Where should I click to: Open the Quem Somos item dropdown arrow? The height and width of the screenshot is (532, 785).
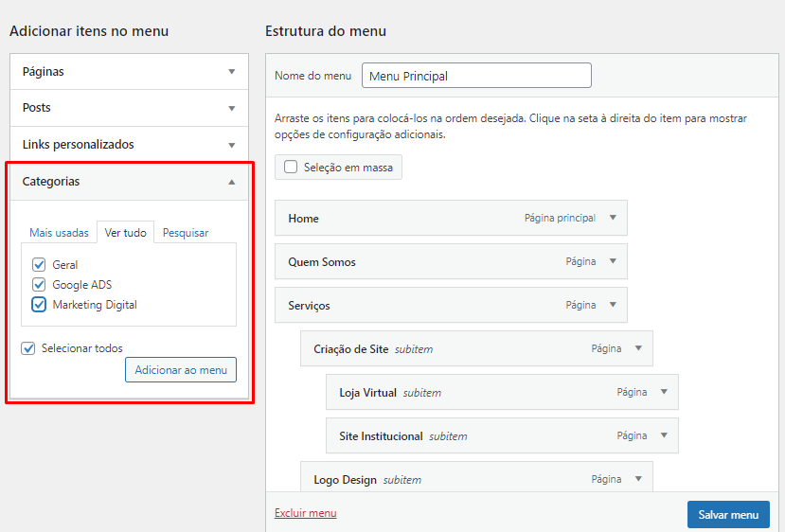tap(613, 261)
